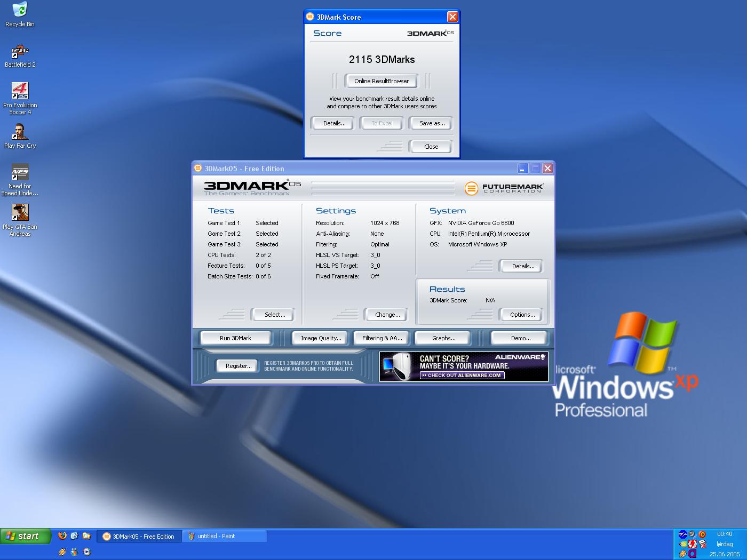Viewport: 747px width, 560px height.
Task: Select the Play GTA San Andreas shortcut
Action: click(x=20, y=220)
